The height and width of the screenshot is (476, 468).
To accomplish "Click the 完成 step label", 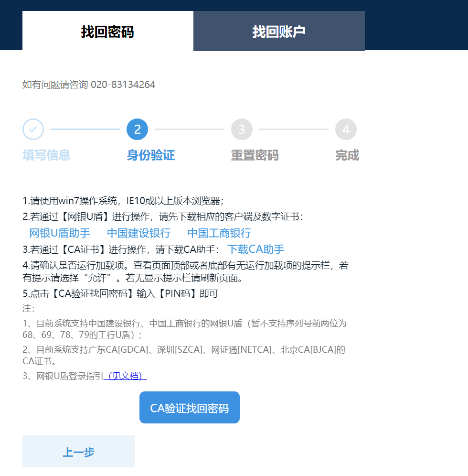I will [347, 155].
